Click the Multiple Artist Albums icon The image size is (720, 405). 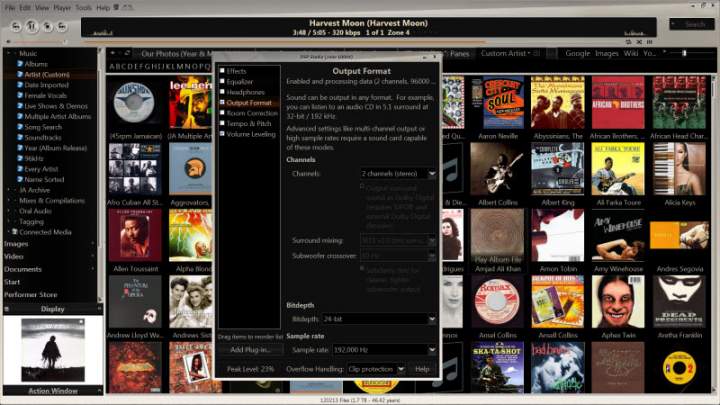tap(20, 117)
